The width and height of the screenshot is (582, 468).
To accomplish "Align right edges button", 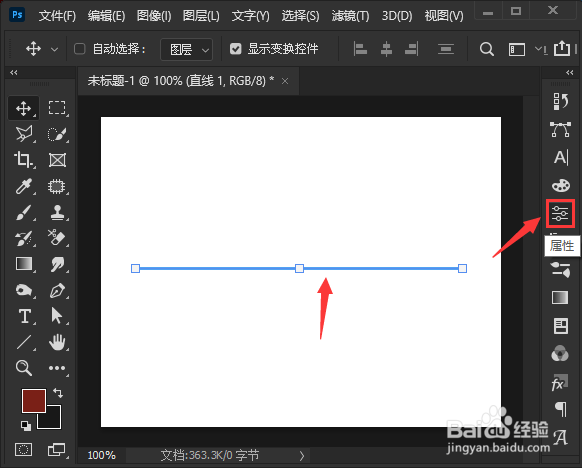I will click(411, 49).
